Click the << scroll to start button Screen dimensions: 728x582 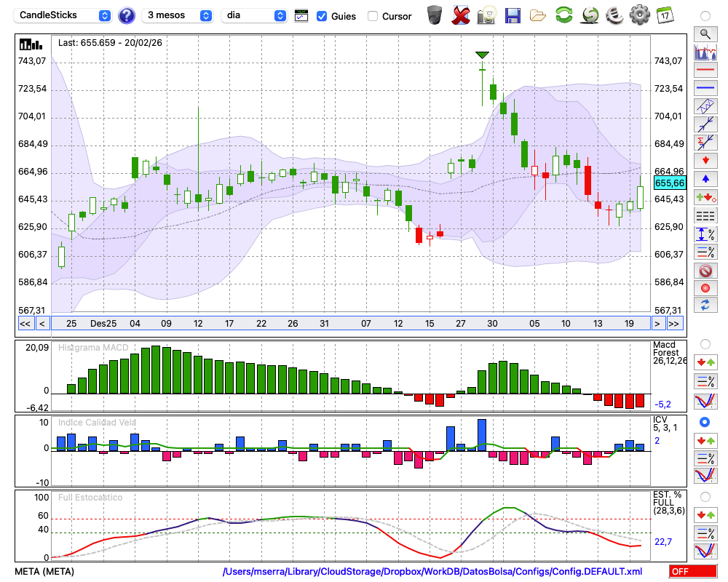25,324
